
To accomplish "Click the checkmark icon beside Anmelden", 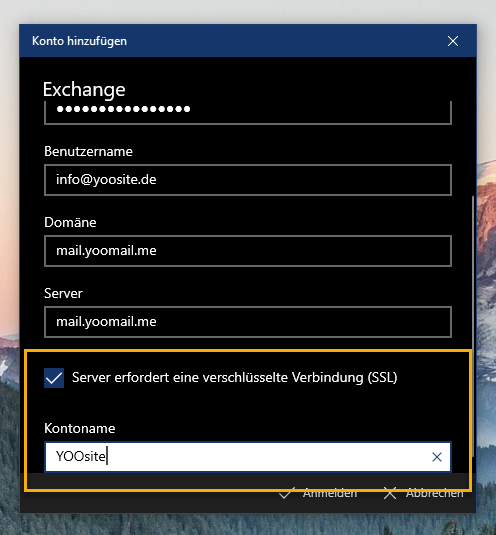I will pos(286,493).
